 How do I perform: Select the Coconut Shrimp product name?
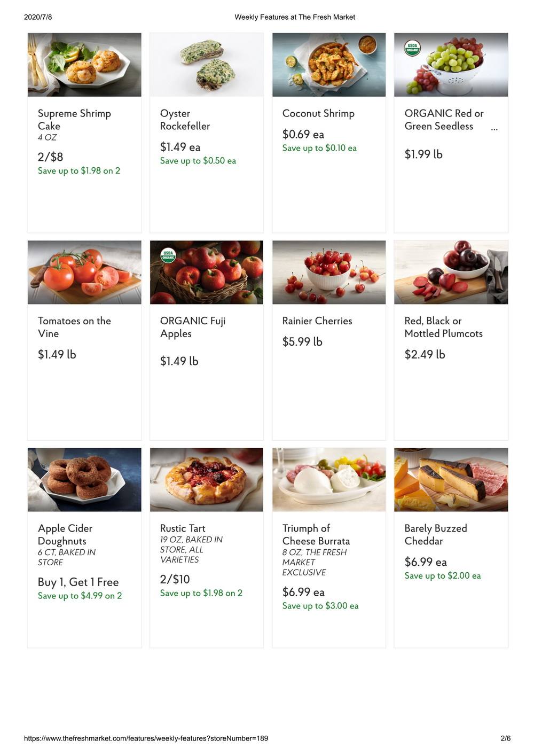tap(318, 113)
